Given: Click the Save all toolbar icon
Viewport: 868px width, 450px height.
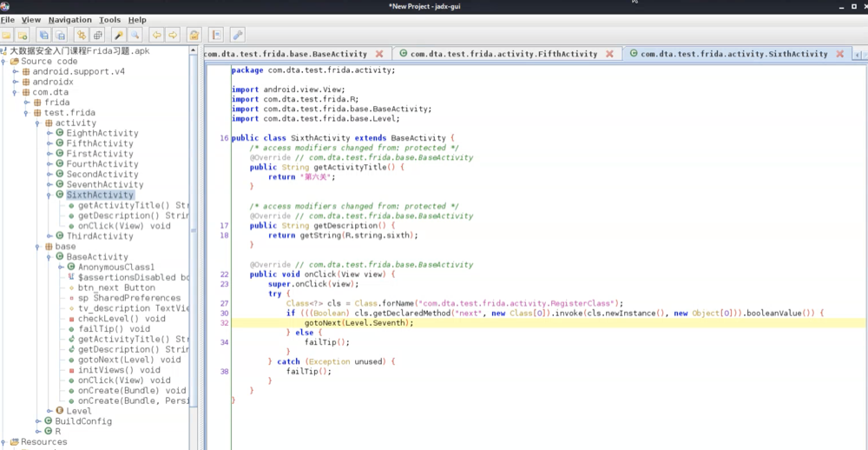Looking at the screenshot, I should (x=43, y=36).
